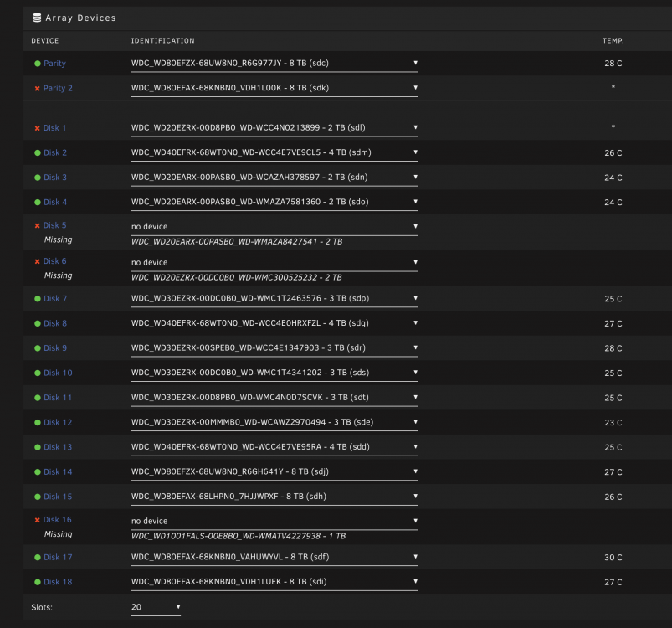672x628 pixels.
Task: Open the Disk 6 'no device' dropdown
Action: click(x=274, y=263)
